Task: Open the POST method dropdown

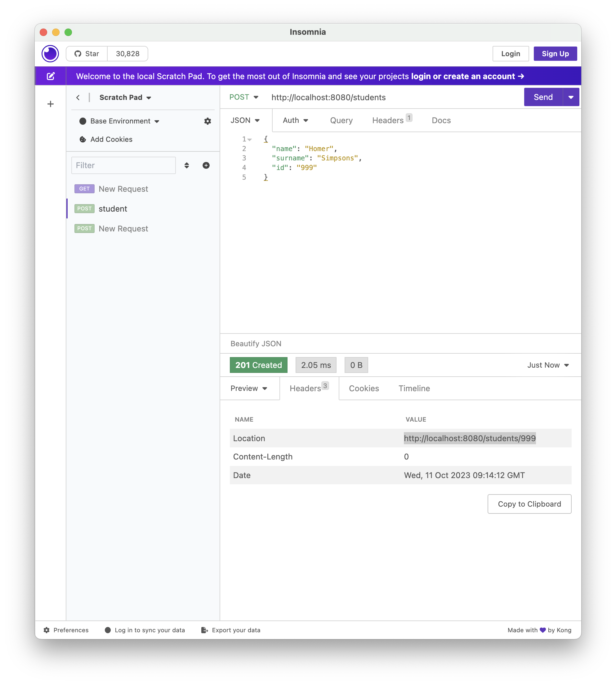Action: [x=244, y=97]
